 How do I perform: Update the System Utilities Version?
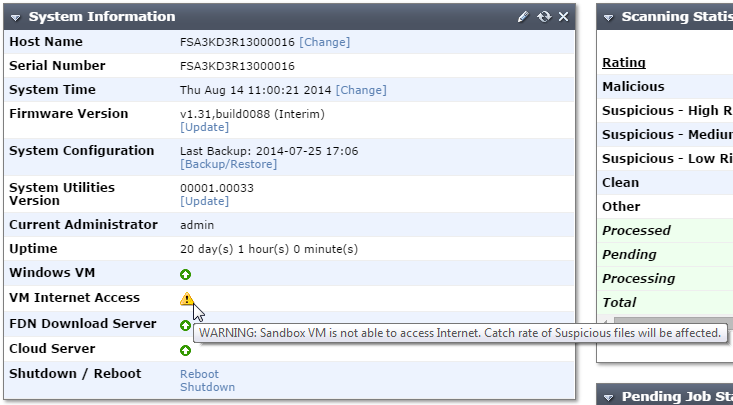point(204,201)
